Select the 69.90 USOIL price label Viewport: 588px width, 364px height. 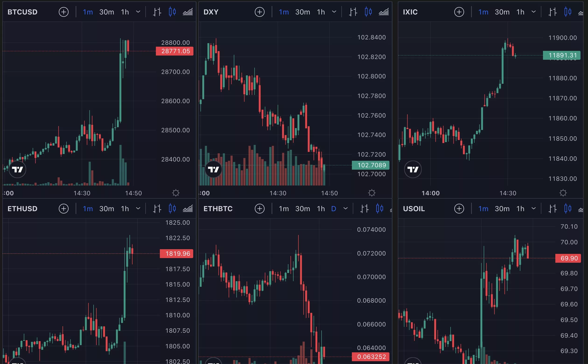click(x=568, y=258)
